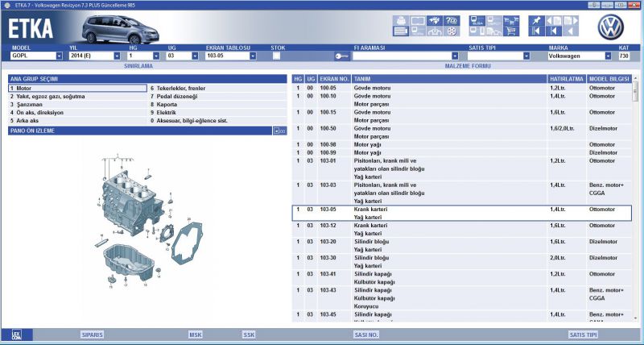
Task: Click the second bar-arrow back icon
Action: [553, 31]
